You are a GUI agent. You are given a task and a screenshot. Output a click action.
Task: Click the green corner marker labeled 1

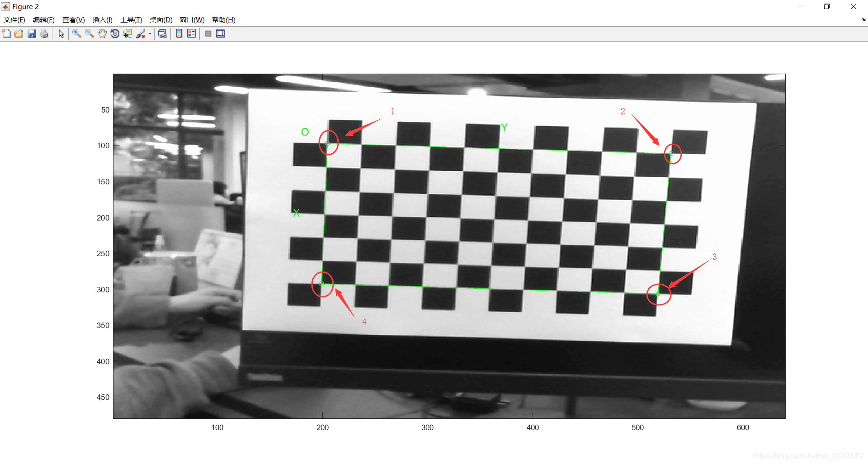click(328, 144)
